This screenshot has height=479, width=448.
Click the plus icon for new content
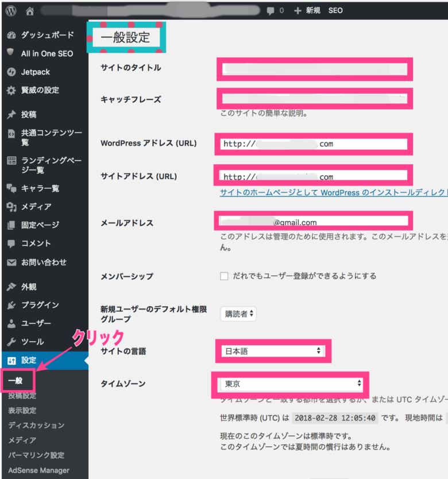298,11
